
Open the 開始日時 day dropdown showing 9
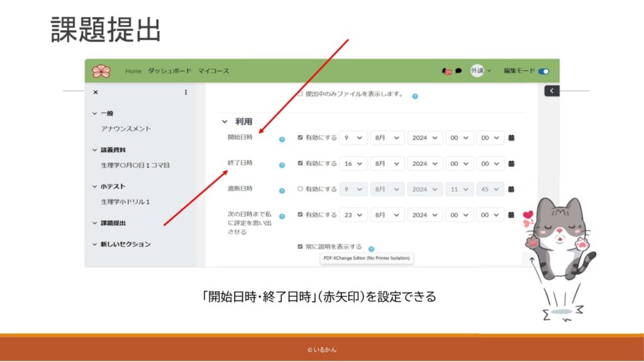coord(353,138)
